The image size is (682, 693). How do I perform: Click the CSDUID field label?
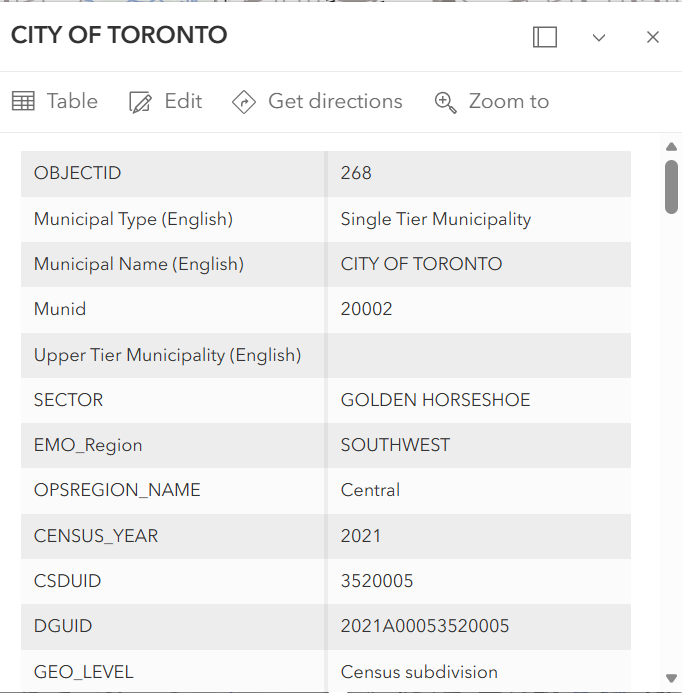point(68,581)
